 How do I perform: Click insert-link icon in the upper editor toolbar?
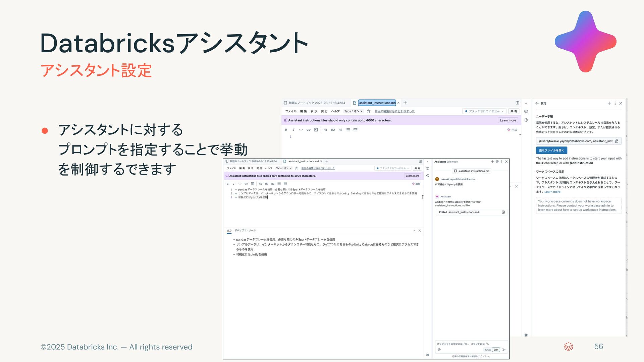tap(308, 130)
